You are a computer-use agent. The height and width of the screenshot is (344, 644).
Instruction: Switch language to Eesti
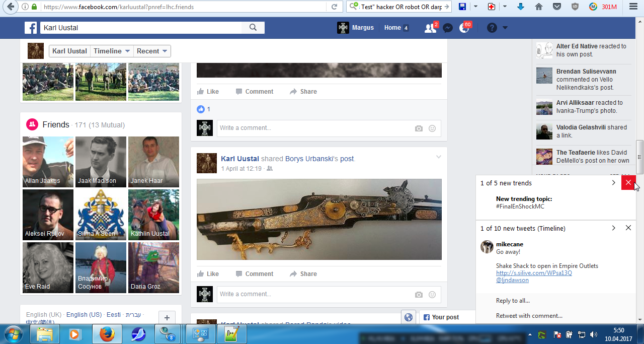click(x=114, y=314)
